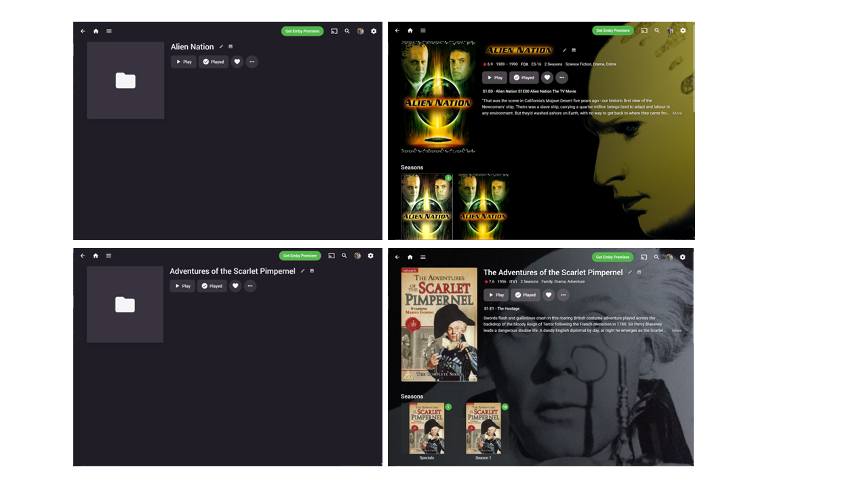
Task: Open search in the Scarlet Pimpernel folder screenshot
Action: [344, 256]
